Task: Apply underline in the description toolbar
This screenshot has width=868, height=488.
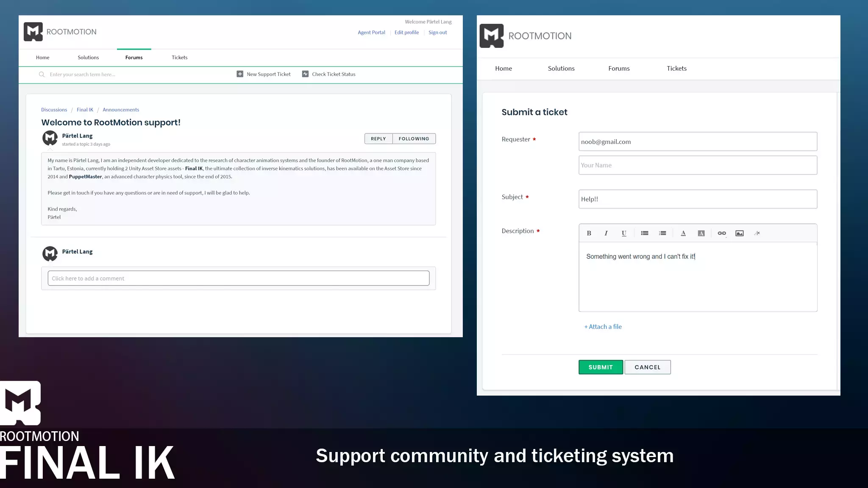Action: click(x=624, y=233)
